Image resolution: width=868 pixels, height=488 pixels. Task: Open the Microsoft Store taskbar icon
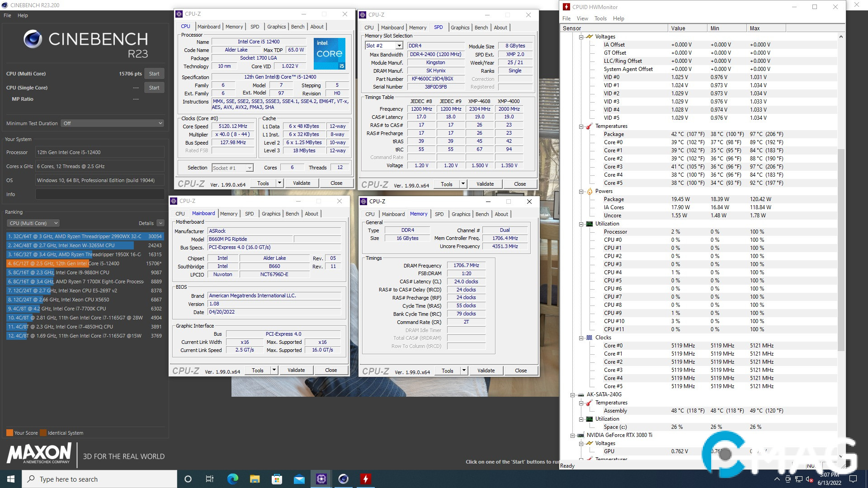click(x=277, y=479)
